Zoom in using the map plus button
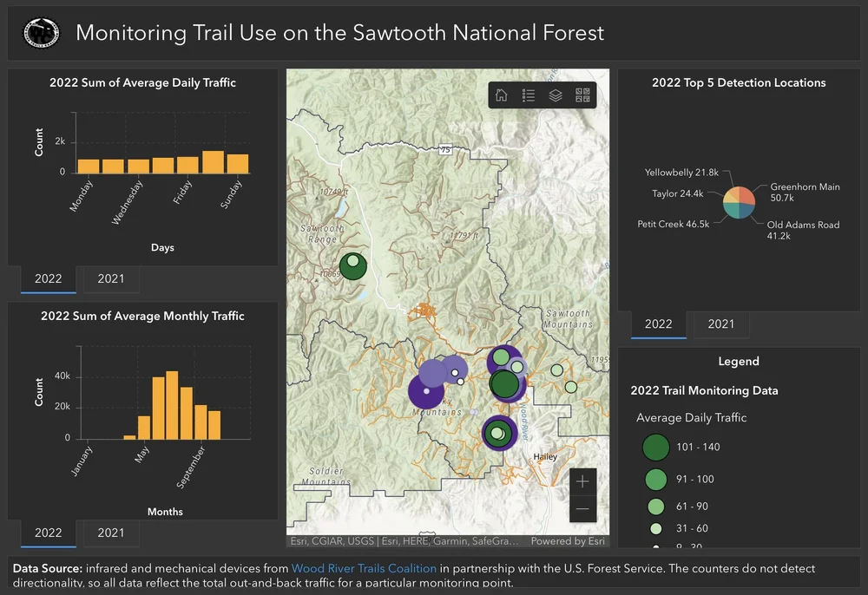 [x=582, y=481]
